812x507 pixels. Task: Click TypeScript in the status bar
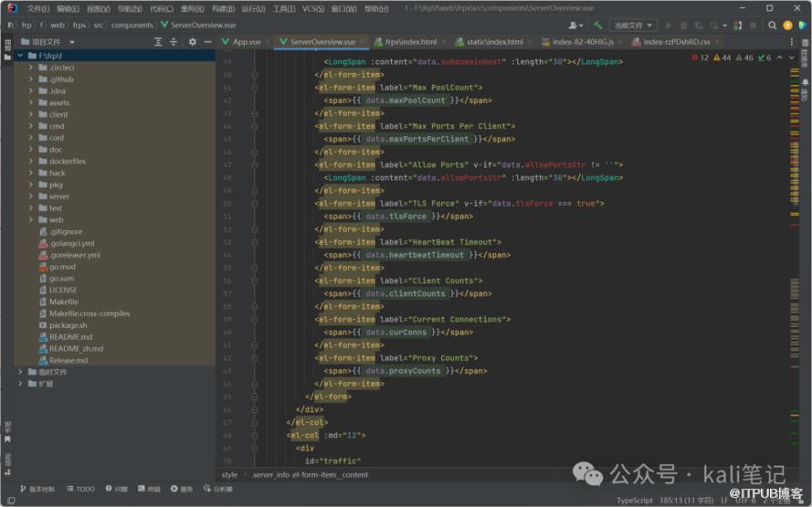(x=635, y=500)
